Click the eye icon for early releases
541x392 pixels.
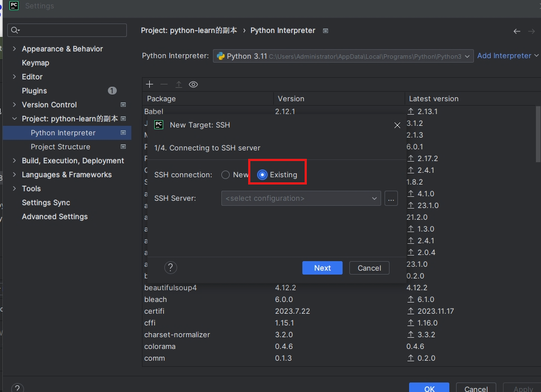pos(193,84)
